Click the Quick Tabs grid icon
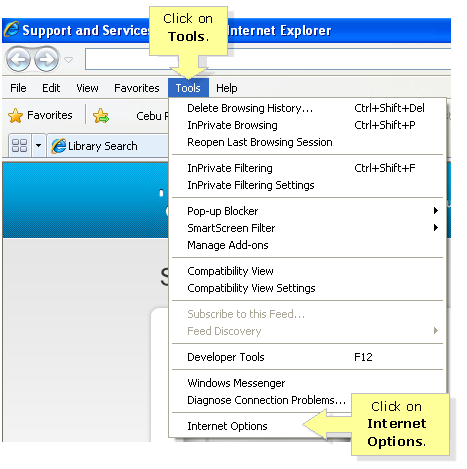 click(x=19, y=146)
